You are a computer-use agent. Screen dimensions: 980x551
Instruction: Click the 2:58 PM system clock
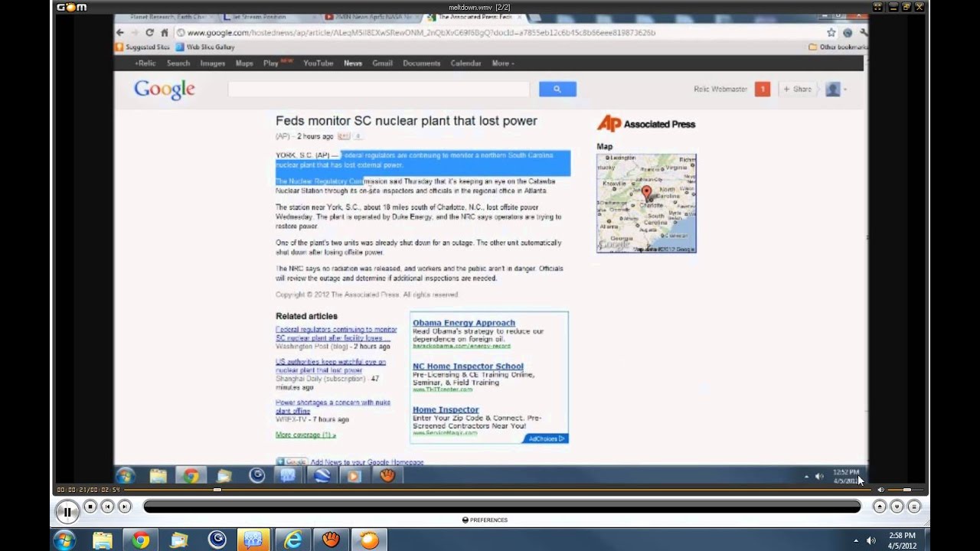coord(903,540)
